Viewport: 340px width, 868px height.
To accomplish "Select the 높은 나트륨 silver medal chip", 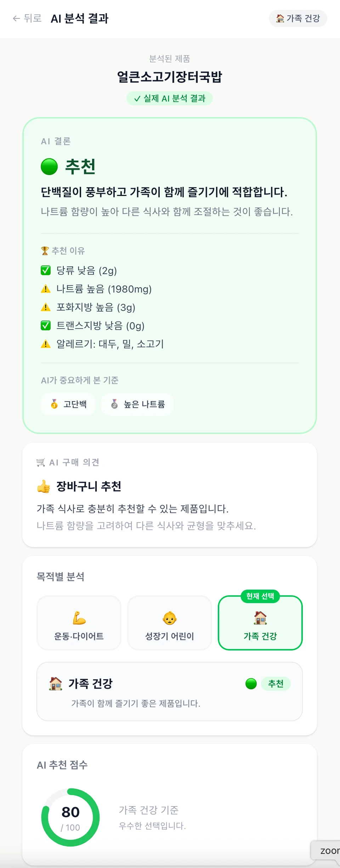I will click(x=137, y=404).
